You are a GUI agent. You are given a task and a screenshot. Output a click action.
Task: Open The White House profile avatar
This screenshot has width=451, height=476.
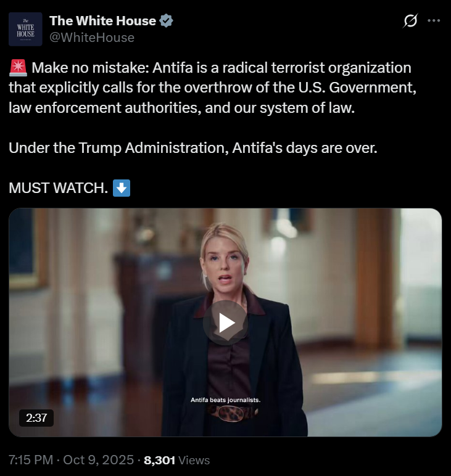point(25,29)
